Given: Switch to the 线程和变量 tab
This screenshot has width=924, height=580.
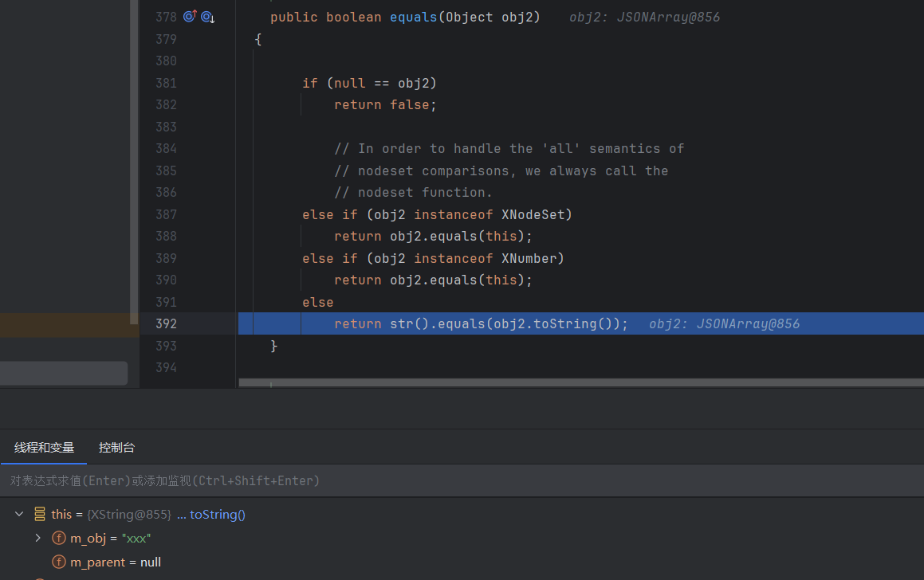Looking at the screenshot, I should (44, 448).
